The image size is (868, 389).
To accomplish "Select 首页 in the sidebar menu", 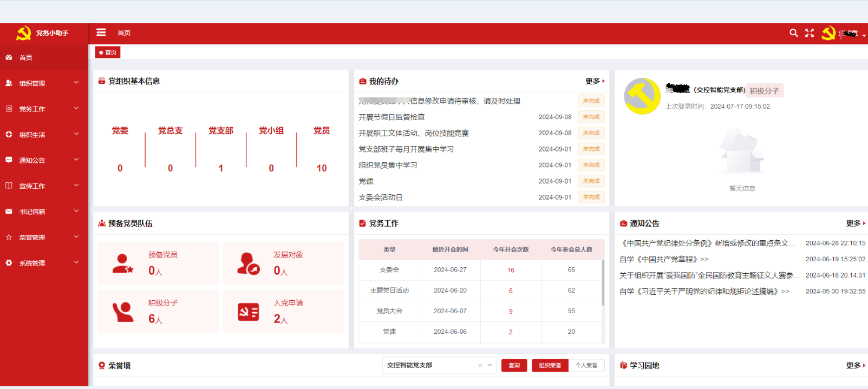I will pos(44,57).
